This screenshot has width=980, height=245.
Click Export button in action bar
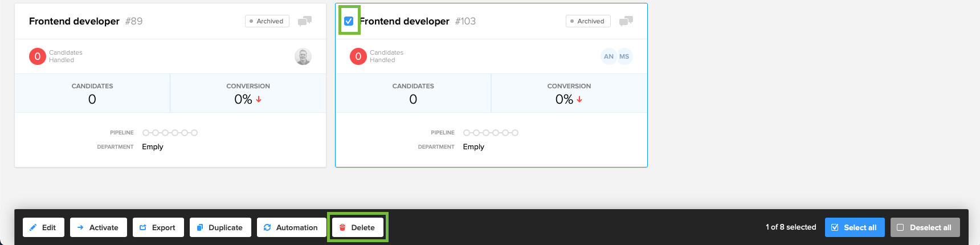pos(158,227)
